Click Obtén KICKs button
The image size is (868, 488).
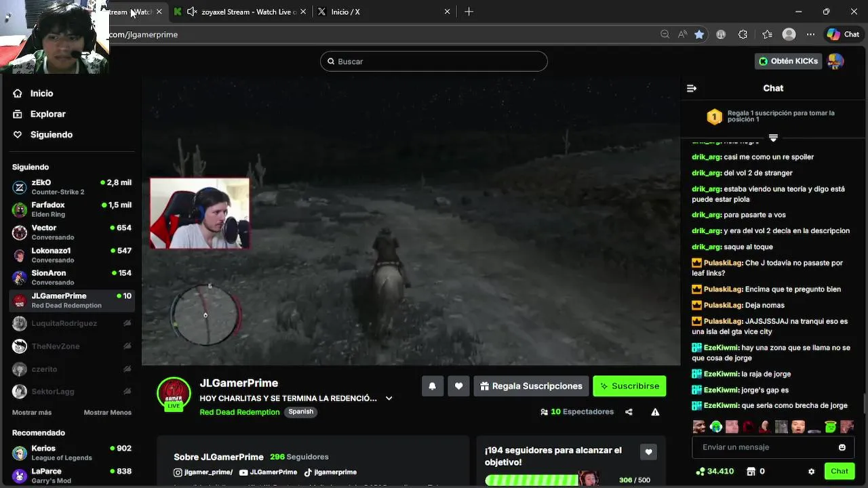click(788, 61)
